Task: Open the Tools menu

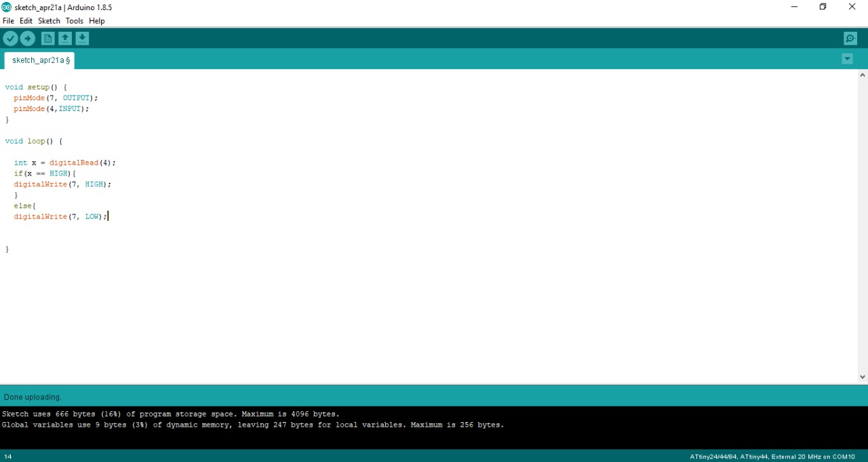Action: (x=74, y=21)
